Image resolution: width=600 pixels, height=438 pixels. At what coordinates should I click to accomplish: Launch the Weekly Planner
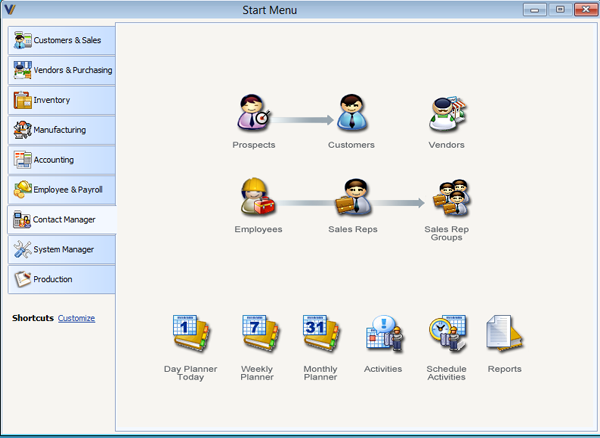260,334
